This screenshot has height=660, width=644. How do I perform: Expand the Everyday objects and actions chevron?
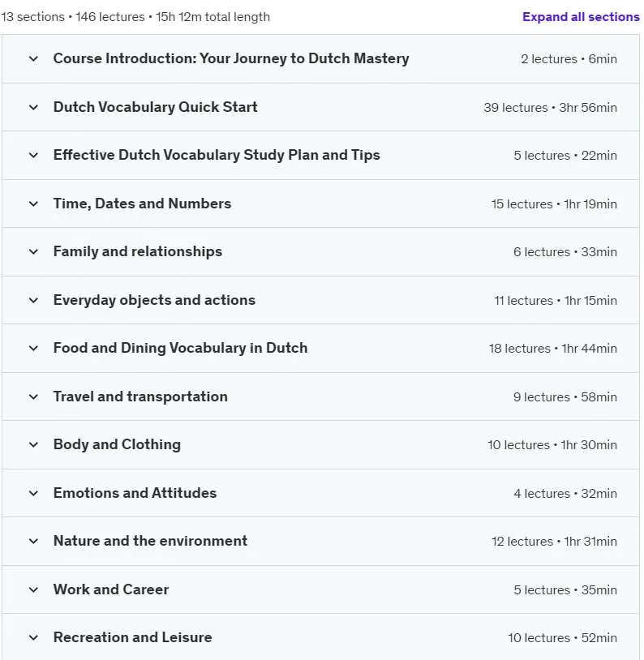pos(33,300)
